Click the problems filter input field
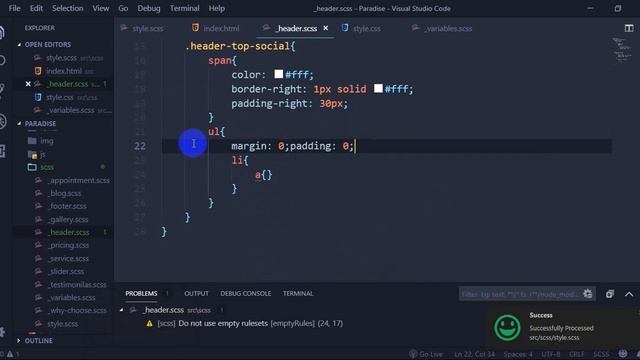Viewport: 640px width, 360px height. point(520,294)
